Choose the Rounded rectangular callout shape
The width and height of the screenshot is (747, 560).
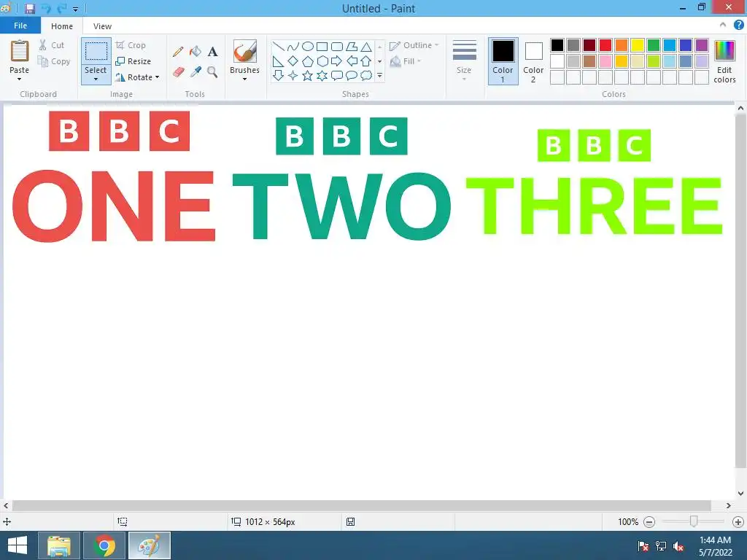click(x=337, y=75)
